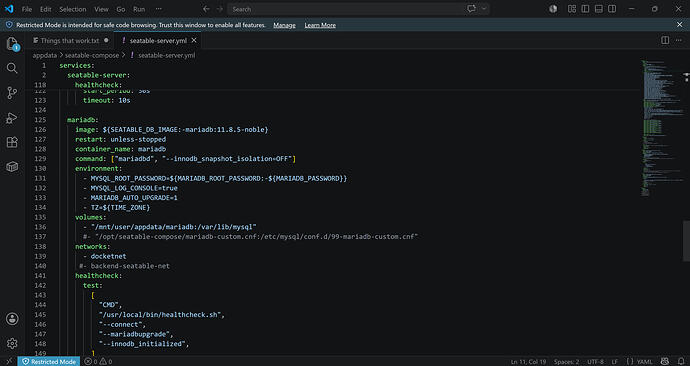Open the notifications bell

pos(681,362)
